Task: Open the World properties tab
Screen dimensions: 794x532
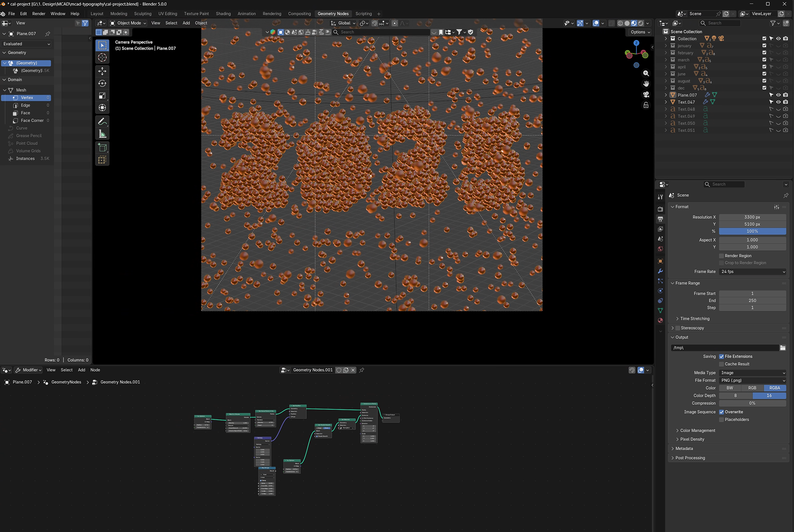Action: (x=660, y=249)
